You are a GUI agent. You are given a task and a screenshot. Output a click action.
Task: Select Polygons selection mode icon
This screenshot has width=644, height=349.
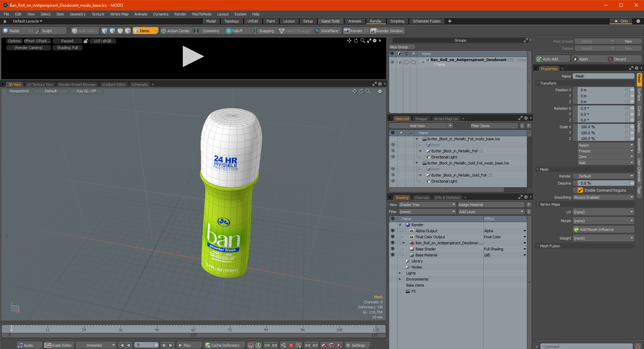point(120,31)
